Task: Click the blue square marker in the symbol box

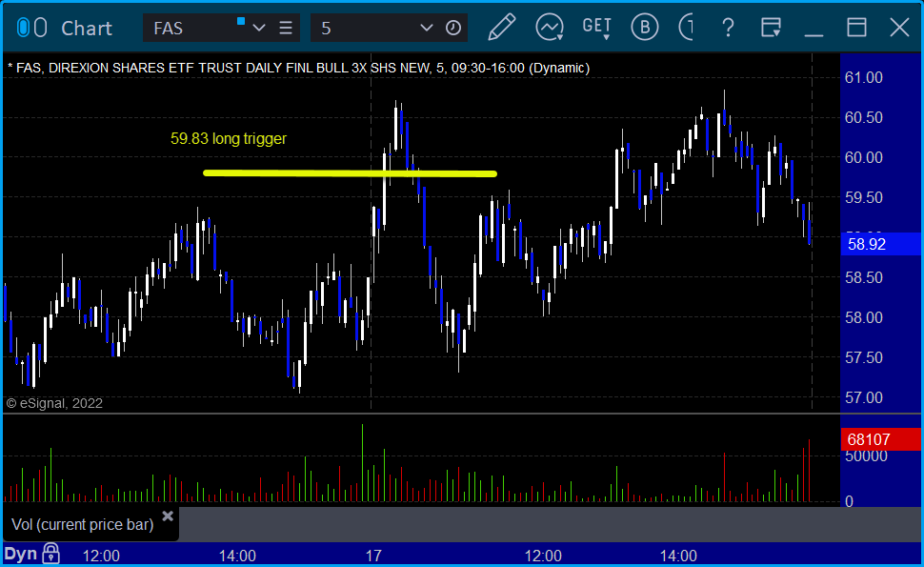Action: (x=240, y=21)
